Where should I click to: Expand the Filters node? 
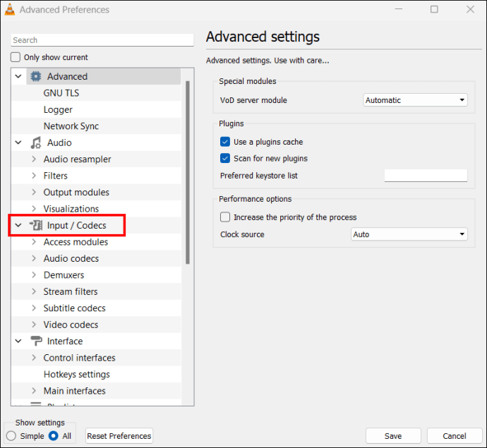34,176
